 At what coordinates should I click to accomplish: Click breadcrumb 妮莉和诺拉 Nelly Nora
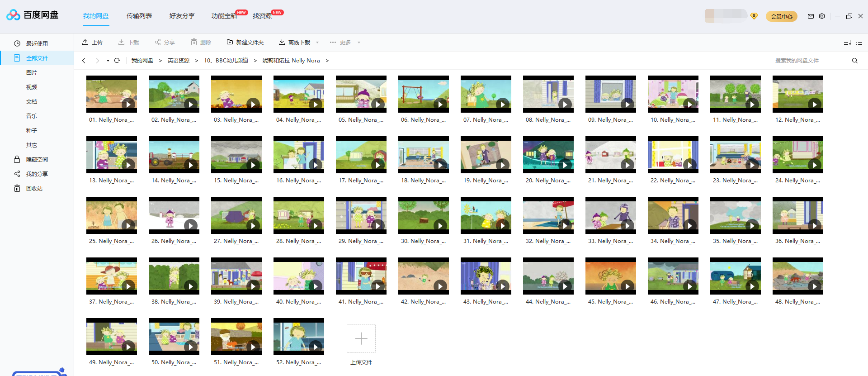point(291,60)
